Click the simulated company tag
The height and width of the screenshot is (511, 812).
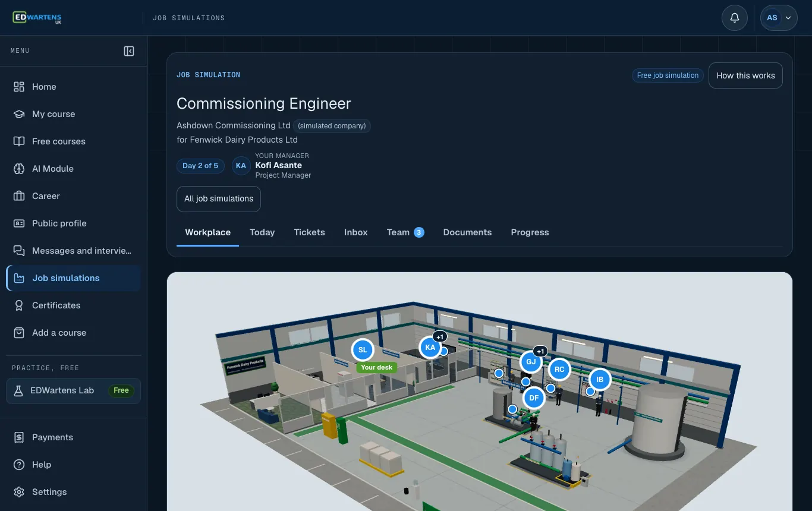(332, 126)
